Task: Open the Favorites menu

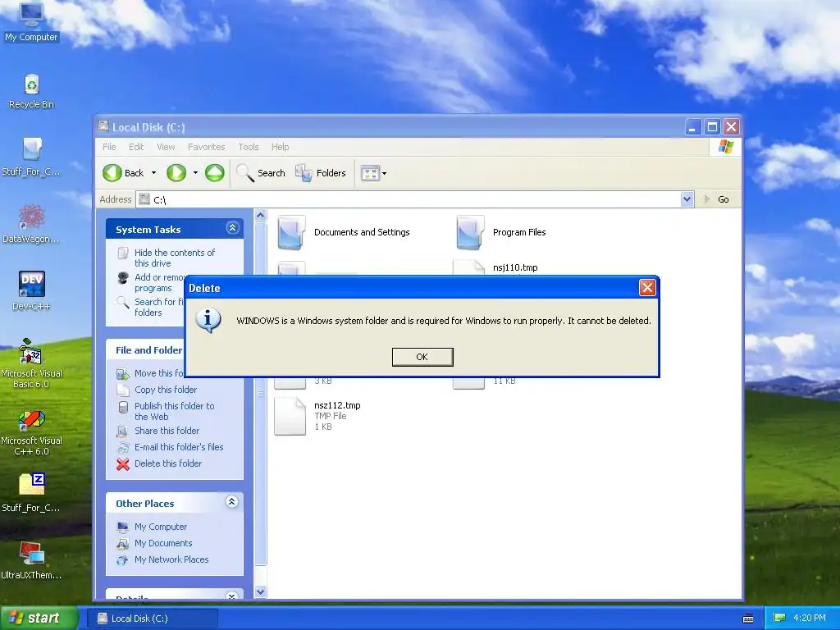Action: pos(206,147)
